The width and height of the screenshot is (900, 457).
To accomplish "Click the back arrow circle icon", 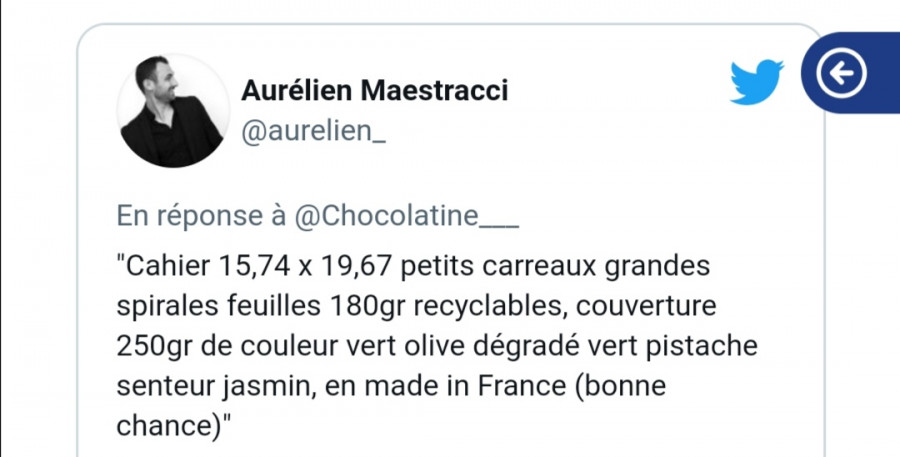I will pyautogui.click(x=841, y=72).
